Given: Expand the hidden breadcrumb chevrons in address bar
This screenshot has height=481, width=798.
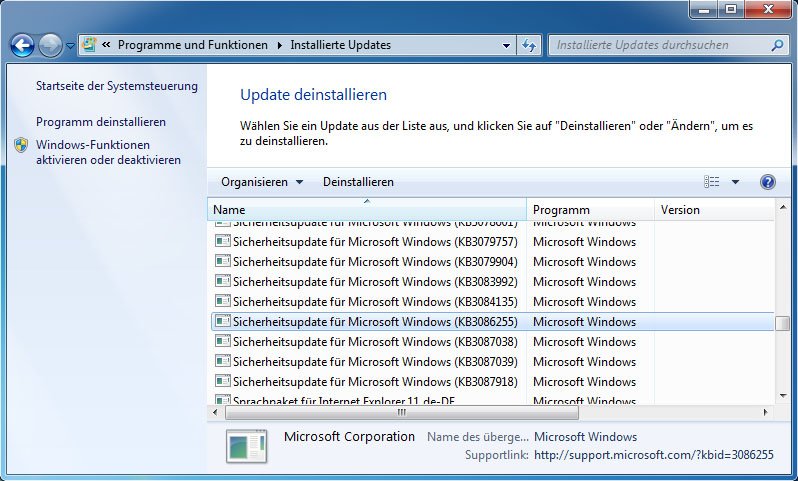Looking at the screenshot, I should tap(106, 45).
